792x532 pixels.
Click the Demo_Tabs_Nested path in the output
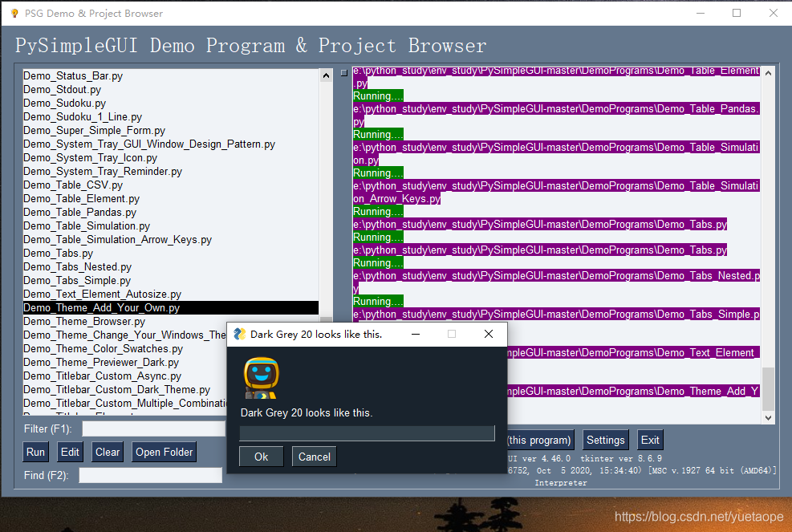[556, 282]
